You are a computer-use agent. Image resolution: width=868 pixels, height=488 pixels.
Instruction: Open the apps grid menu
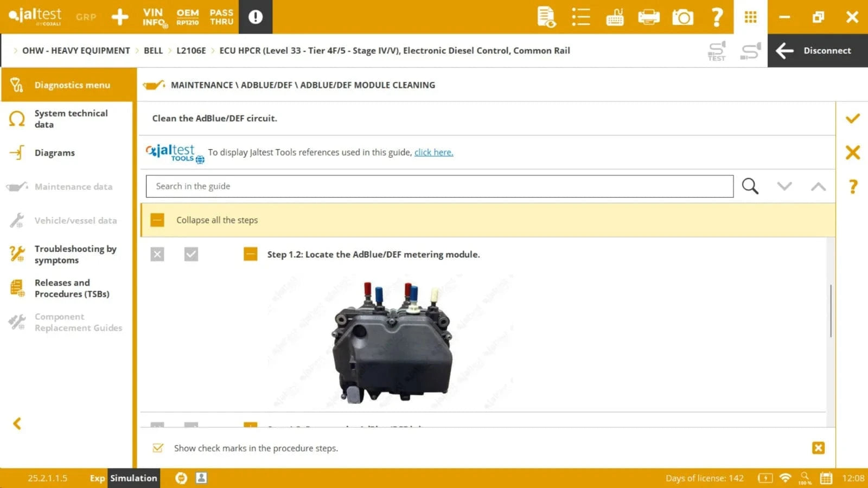point(751,17)
